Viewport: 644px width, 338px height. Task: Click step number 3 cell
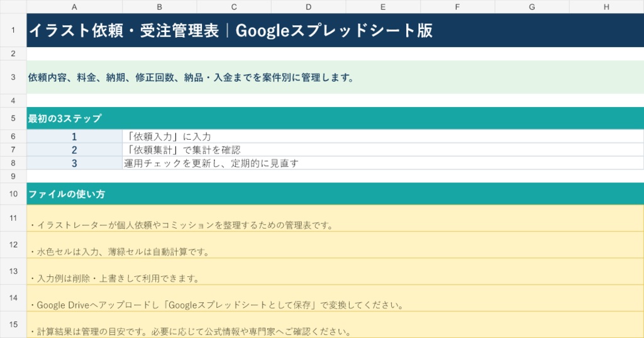tap(74, 163)
